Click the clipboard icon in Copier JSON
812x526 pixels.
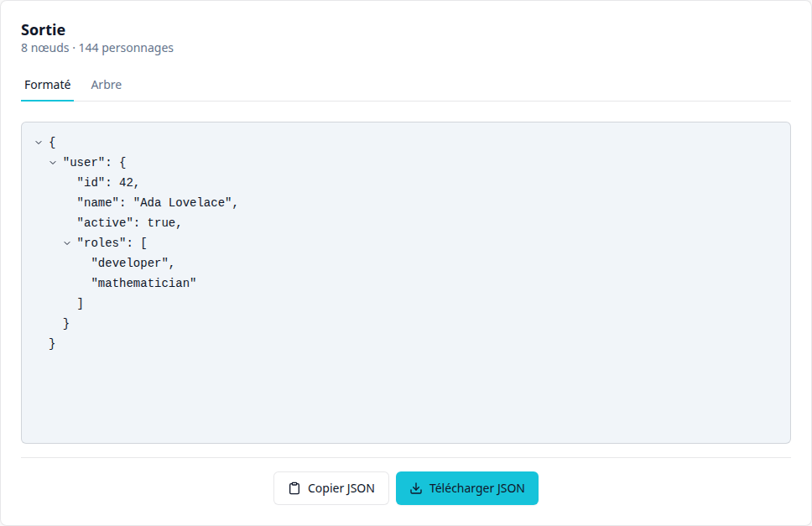294,488
